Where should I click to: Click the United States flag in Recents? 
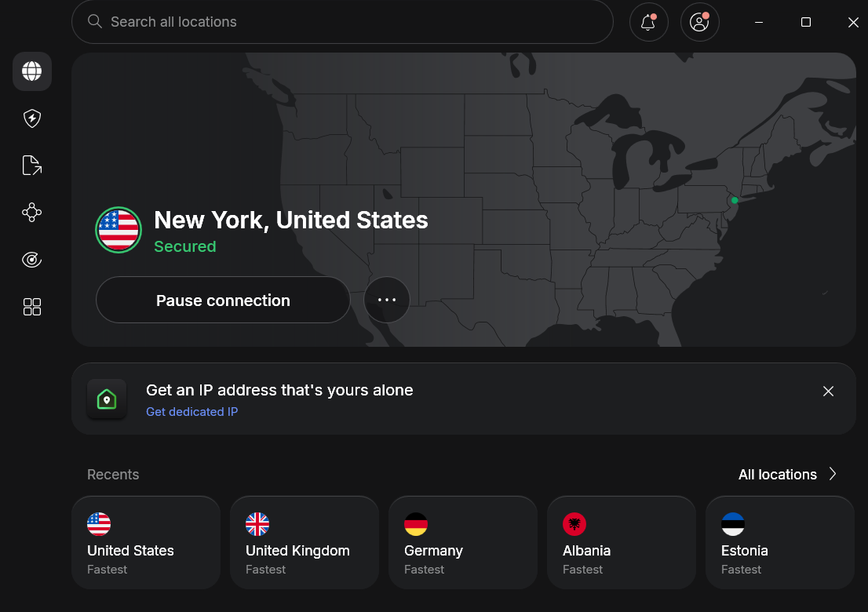(x=98, y=524)
